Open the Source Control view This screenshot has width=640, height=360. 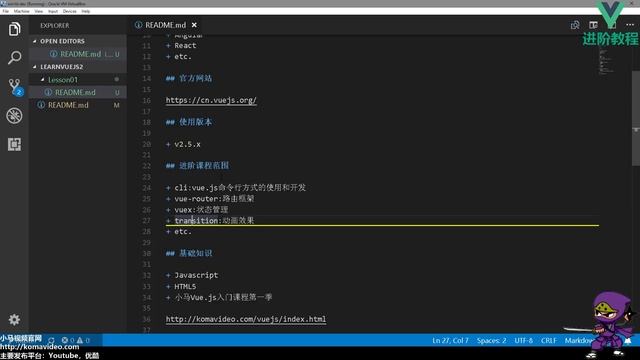pos(15,87)
